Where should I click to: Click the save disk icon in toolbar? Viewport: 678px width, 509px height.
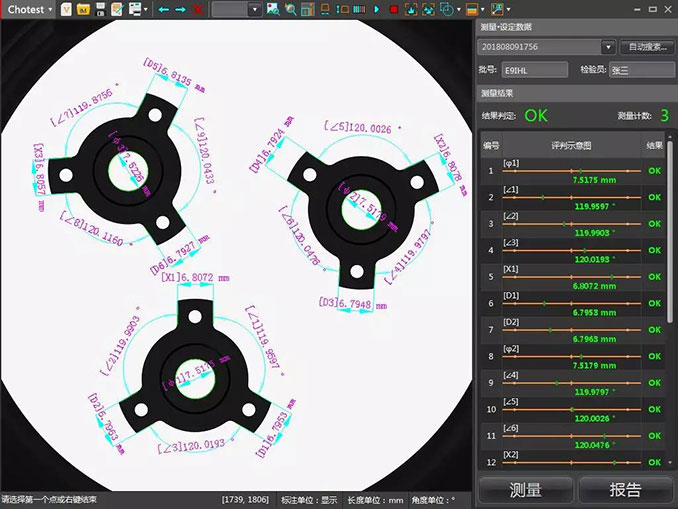pos(101,9)
